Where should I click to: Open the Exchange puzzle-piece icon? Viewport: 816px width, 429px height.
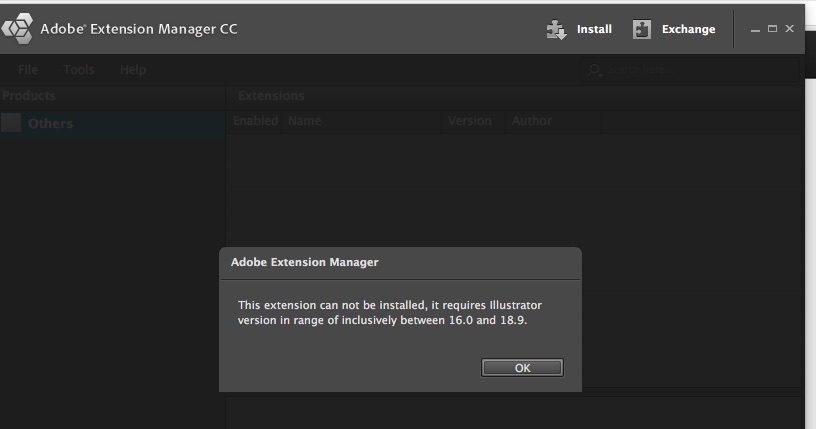click(642, 30)
